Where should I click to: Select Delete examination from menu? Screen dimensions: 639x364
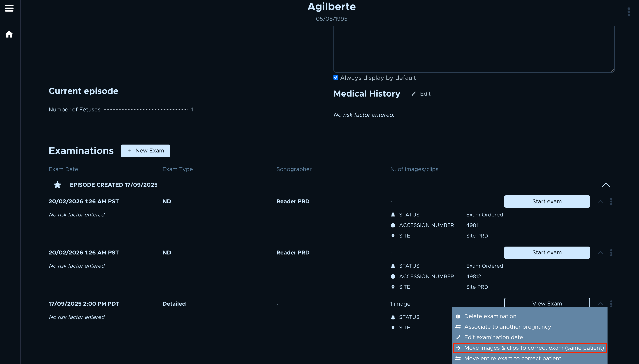[x=490, y=316]
